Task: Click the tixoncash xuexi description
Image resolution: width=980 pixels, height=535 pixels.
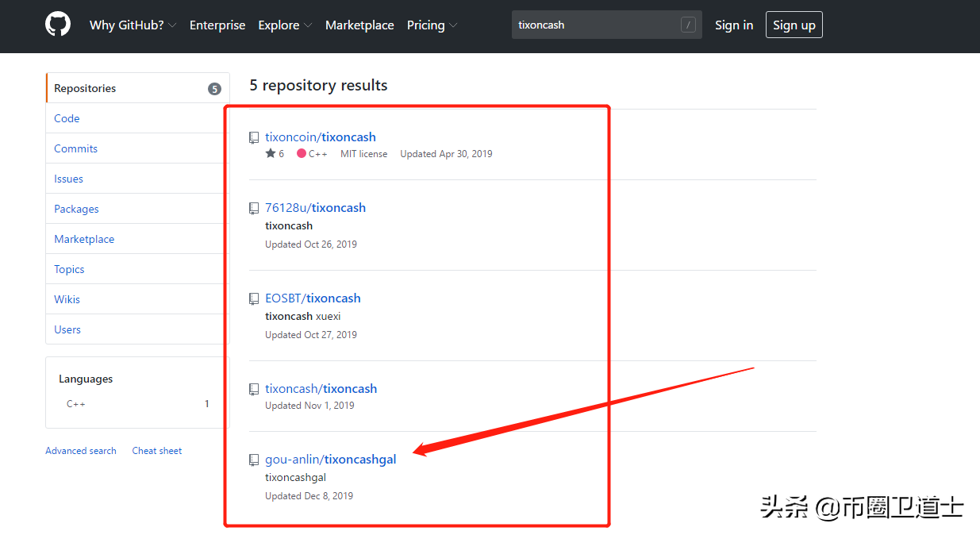Action: (303, 316)
